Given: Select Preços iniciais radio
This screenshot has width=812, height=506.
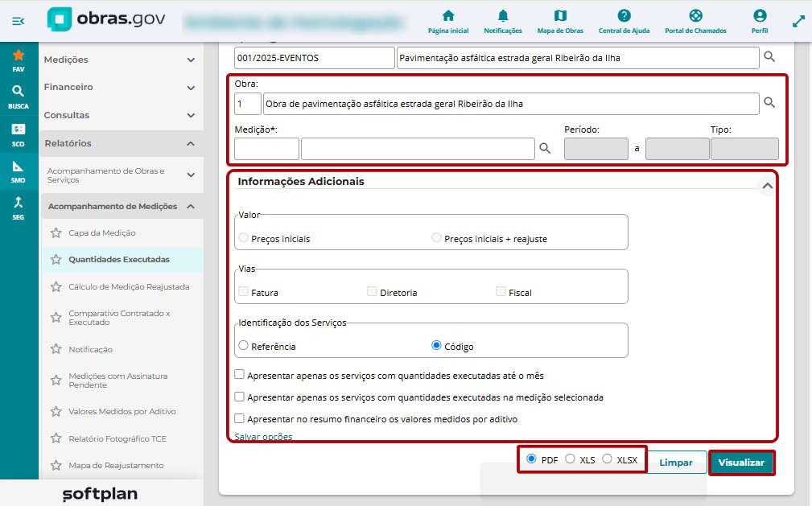Looking at the screenshot, I should pyautogui.click(x=243, y=238).
